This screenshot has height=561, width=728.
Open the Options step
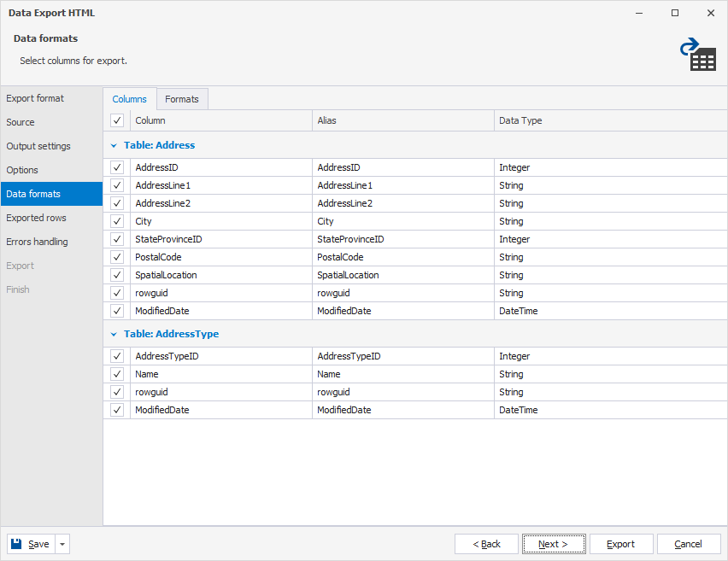[x=51, y=170]
